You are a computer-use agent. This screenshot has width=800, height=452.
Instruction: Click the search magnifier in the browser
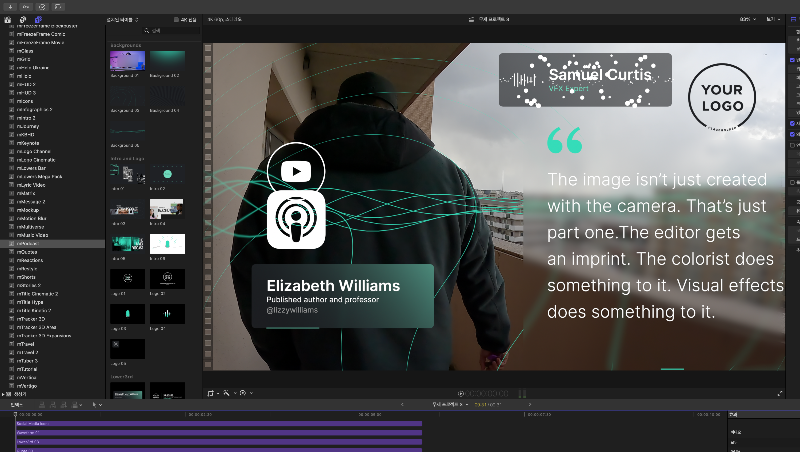tap(146, 31)
